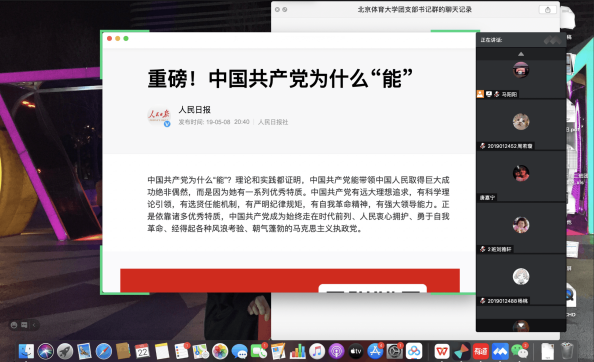Select participant 2019012468 name label
This screenshot has width=594, height=362.
[507, 301]
